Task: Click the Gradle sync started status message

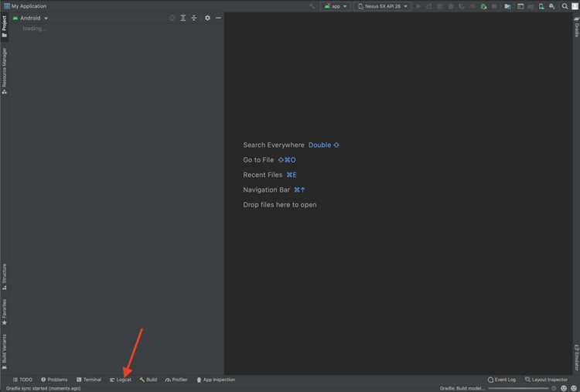Action: 43,388
